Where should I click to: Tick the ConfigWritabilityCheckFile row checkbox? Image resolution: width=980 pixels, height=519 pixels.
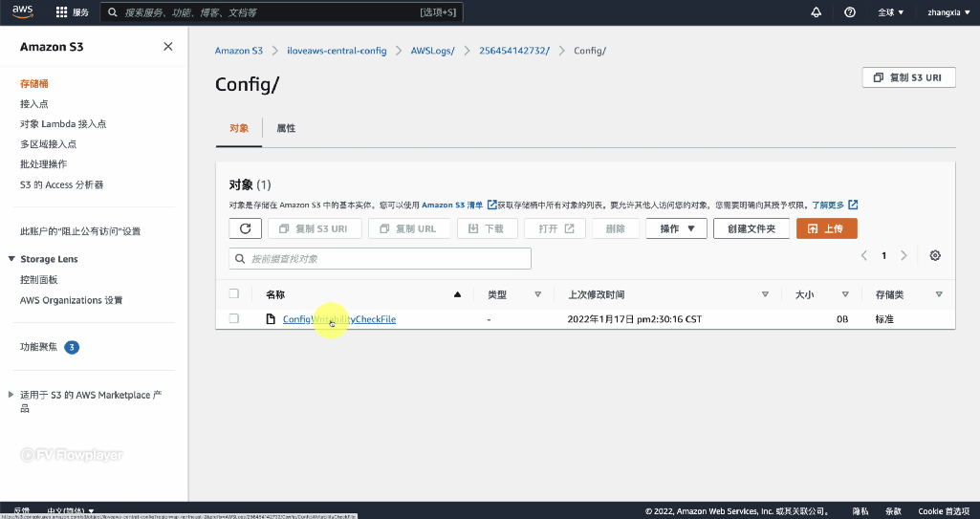233,318
